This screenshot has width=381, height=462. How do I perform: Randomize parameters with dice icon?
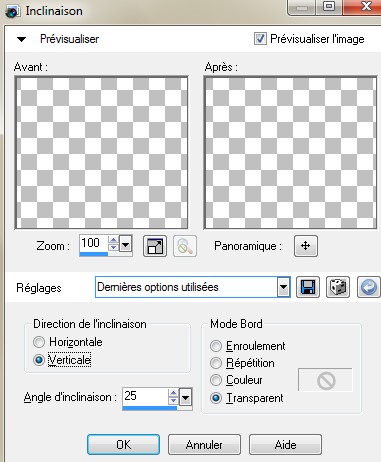click(338, 287)
